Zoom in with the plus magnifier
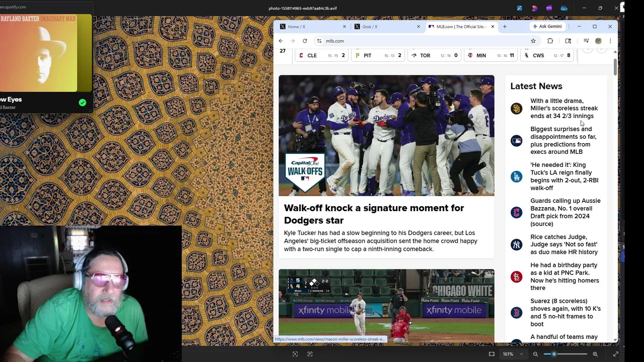Viewport: 644px width, 362px height. tap(595, 354)
